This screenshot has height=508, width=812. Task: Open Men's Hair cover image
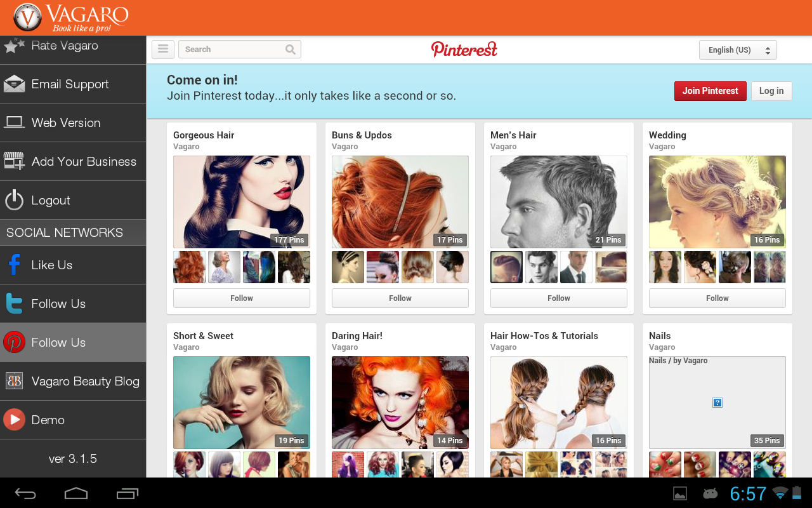pos(559,202)
